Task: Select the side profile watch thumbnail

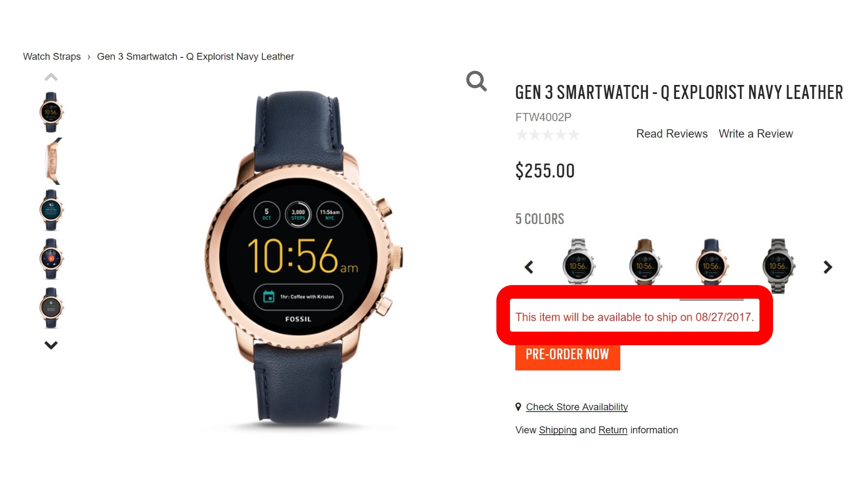Action: 53,161
